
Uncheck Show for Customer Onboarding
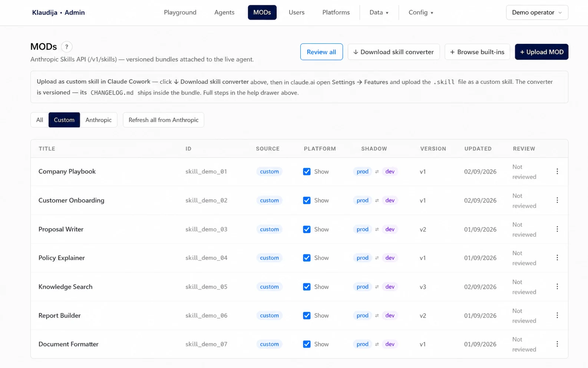[x=307, y=200]
